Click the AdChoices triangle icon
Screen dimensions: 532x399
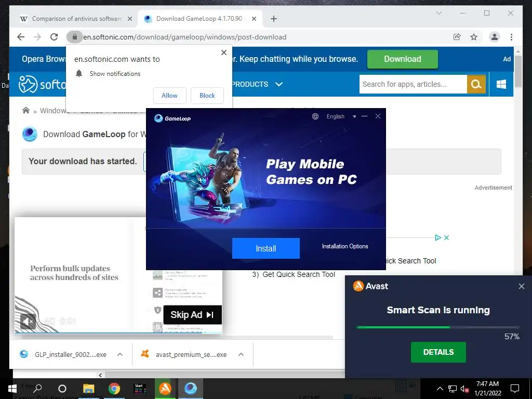click(438, 237)
